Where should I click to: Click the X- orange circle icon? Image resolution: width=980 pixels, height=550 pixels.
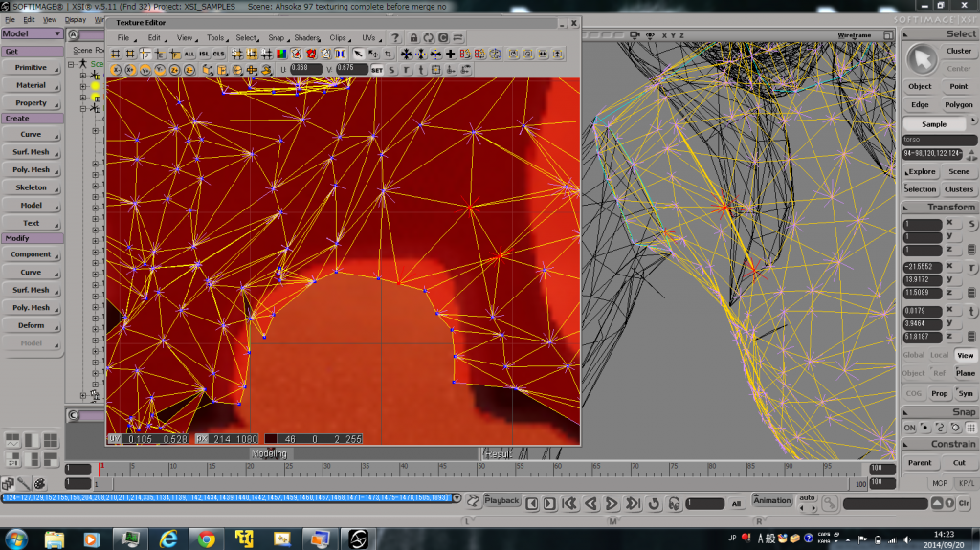[116, 70]
